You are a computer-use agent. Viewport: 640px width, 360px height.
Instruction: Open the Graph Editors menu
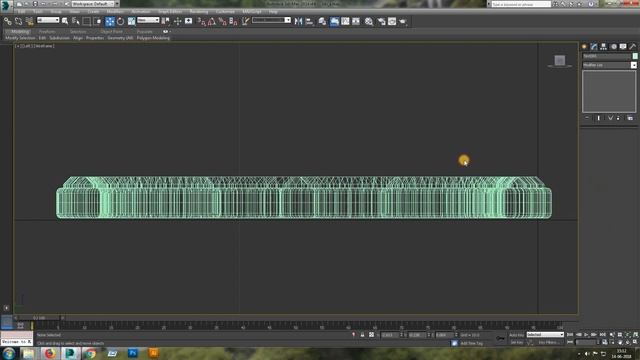pos(170,12)
